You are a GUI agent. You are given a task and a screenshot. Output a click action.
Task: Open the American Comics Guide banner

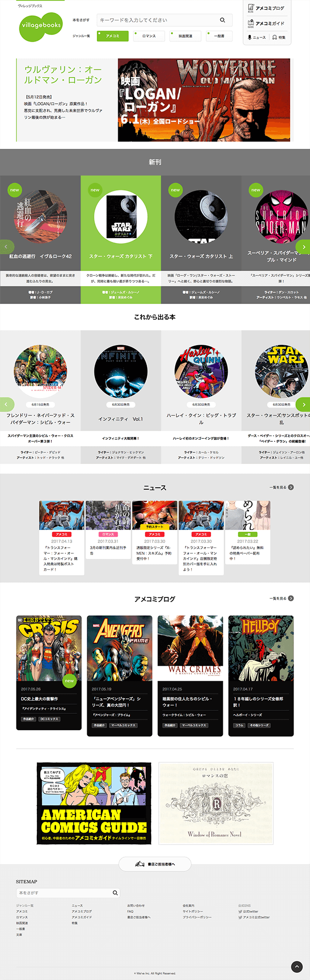(94, 803)
